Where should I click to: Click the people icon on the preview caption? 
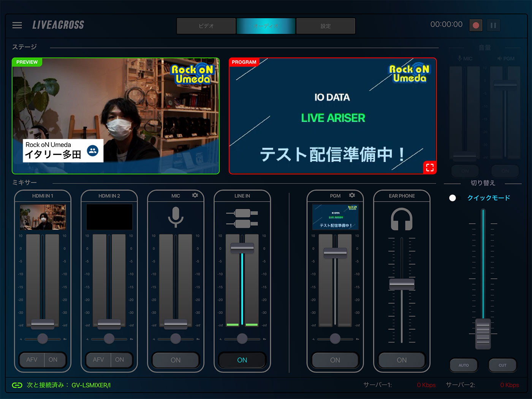(x=93, y=151)
